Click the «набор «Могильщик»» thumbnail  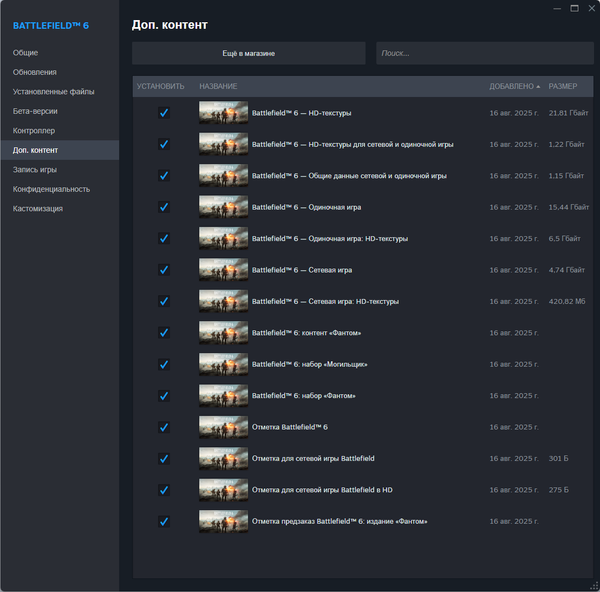point(223,364)
